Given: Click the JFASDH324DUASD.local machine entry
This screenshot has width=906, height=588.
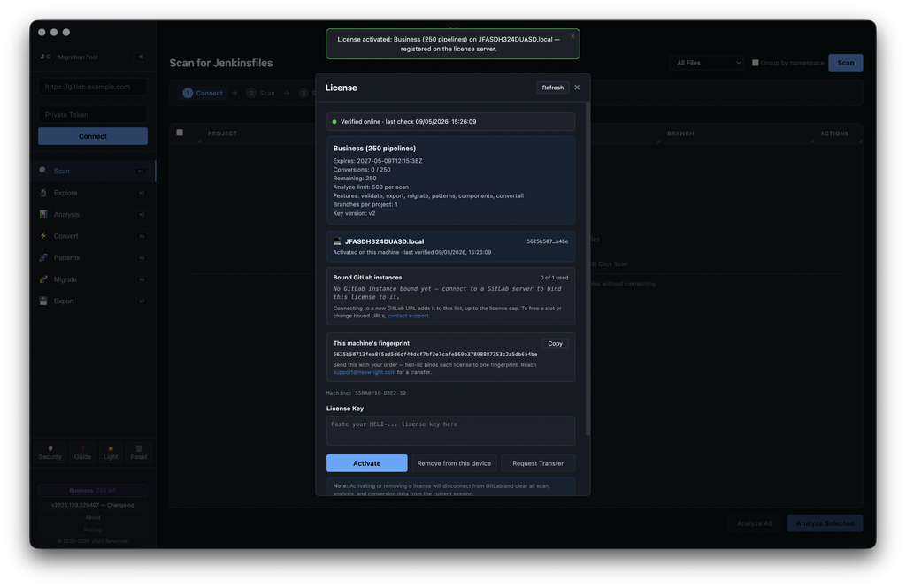Looking at the screenshot, I should [450, 247].
